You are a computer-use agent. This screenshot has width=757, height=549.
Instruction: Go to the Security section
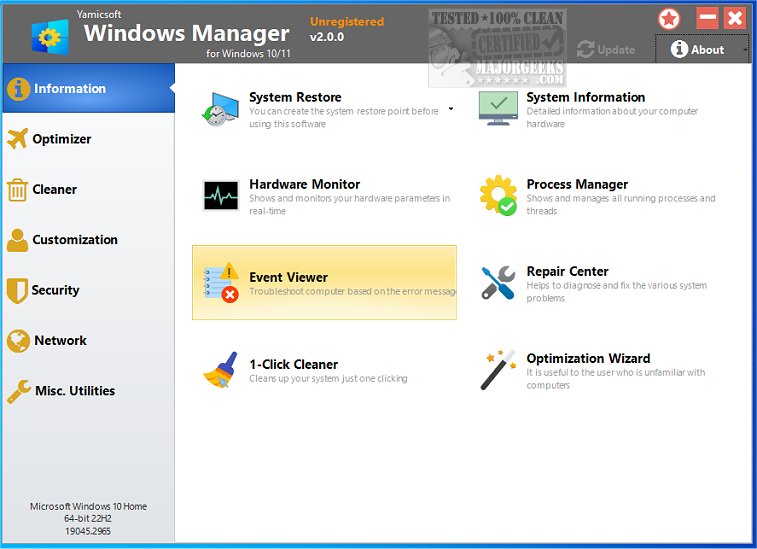tap(55, 290)
